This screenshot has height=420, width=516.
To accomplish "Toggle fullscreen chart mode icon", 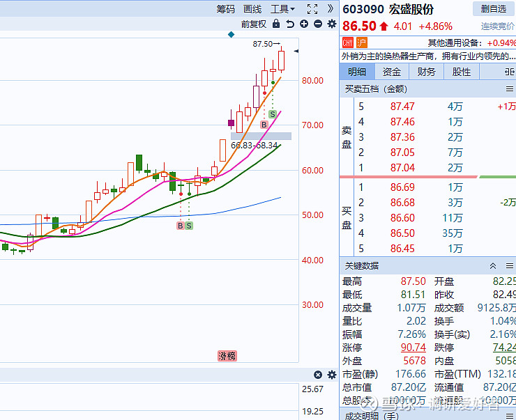I will [x=312, y=9].
